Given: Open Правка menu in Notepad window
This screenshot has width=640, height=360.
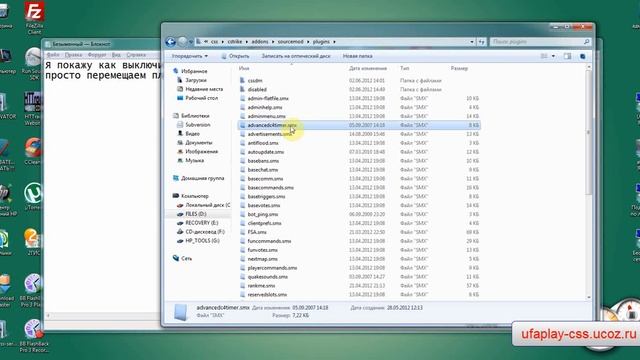Looking at the screenshot, I should click(73, 55).
